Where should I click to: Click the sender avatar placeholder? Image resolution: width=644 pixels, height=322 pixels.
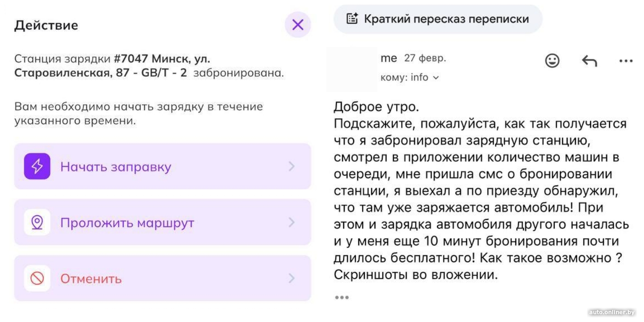[x=351, y=69]
